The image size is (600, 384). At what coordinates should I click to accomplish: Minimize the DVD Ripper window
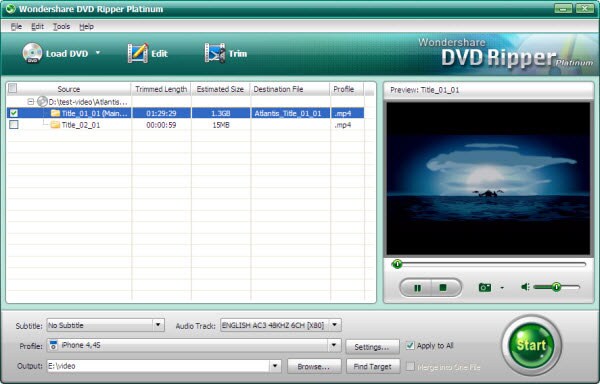tap(563, 8)
